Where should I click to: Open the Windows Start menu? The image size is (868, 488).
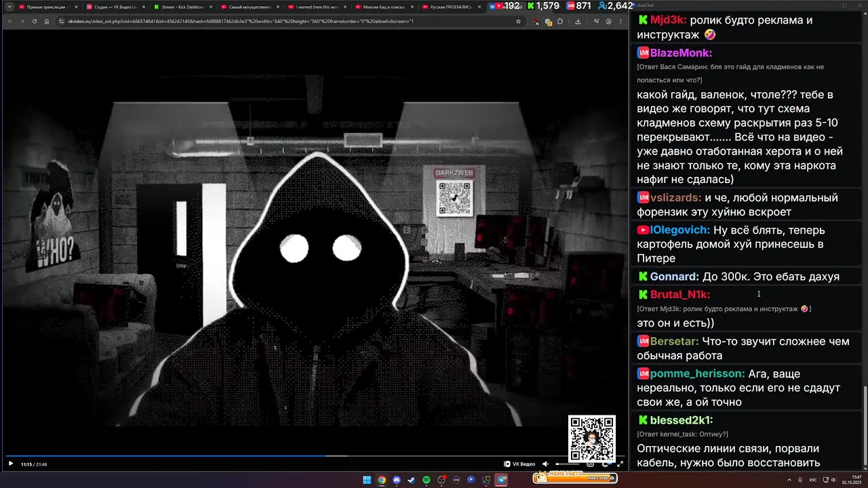click(x=367, y=480)
